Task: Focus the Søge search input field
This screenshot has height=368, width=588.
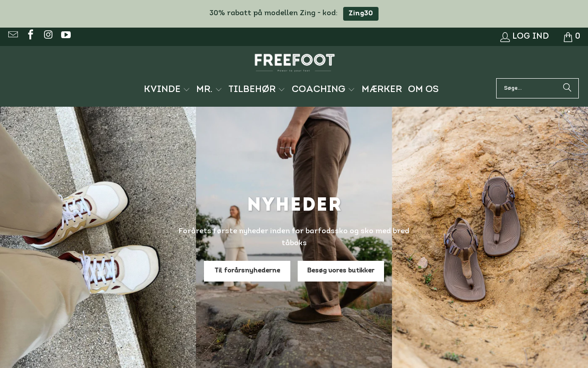Action: coord(529,88)
